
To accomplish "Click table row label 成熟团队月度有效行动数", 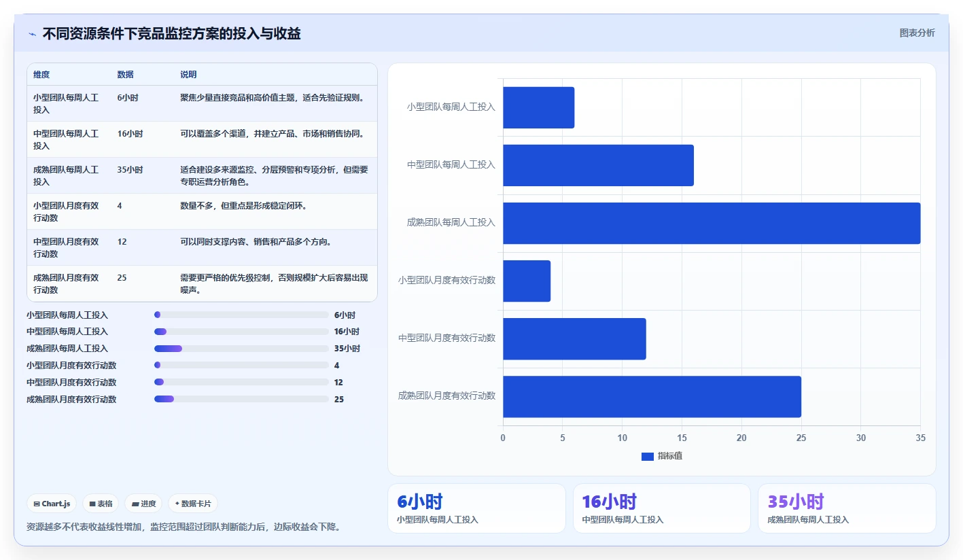I will point(66,284).
